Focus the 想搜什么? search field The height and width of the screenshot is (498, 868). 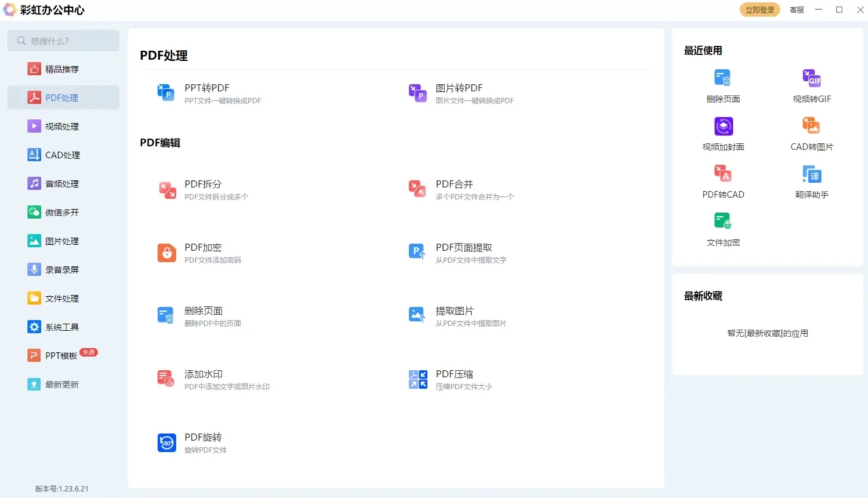point(63,41)
